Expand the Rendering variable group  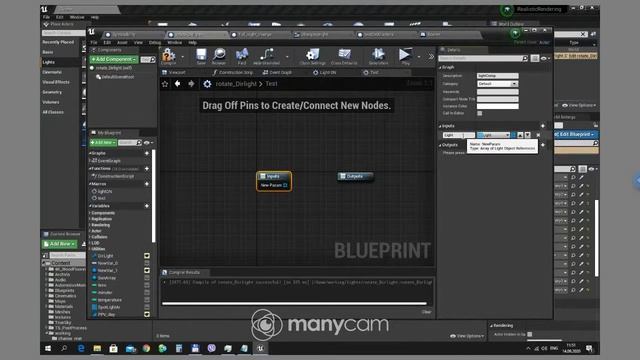(x=90, y=225)
